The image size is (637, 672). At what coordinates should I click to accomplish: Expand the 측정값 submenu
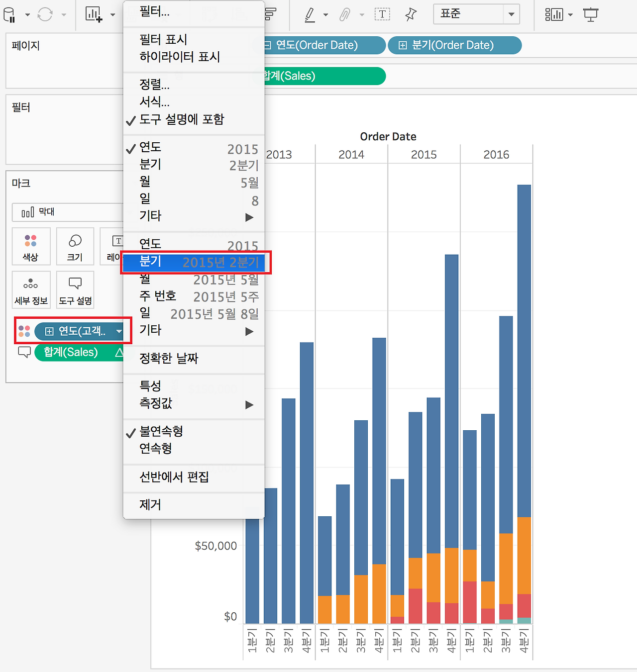(x=194, y=404)
